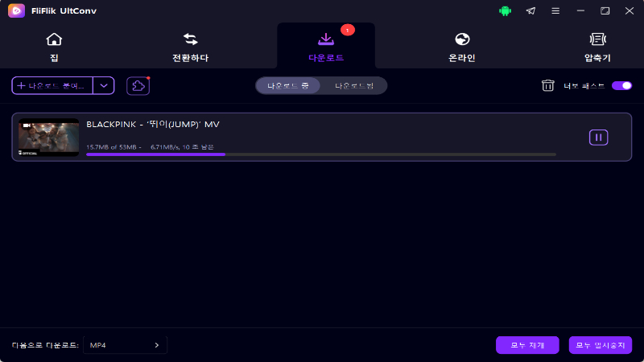Open the paper plane feedback icon
The height and width of the screenshot is (362, 644).
pos(530,11)
